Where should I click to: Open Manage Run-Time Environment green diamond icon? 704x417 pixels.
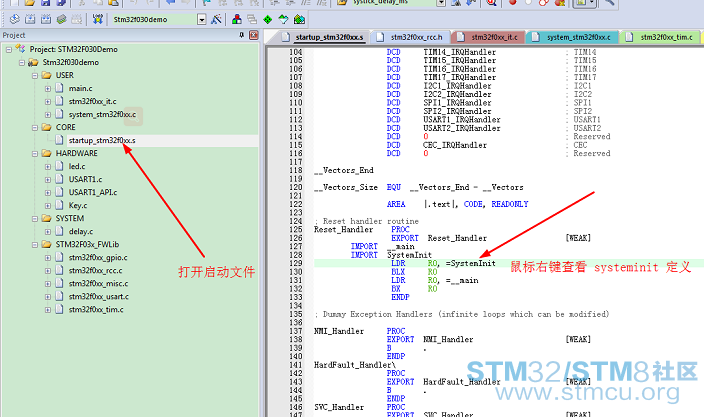click(268, 19)
